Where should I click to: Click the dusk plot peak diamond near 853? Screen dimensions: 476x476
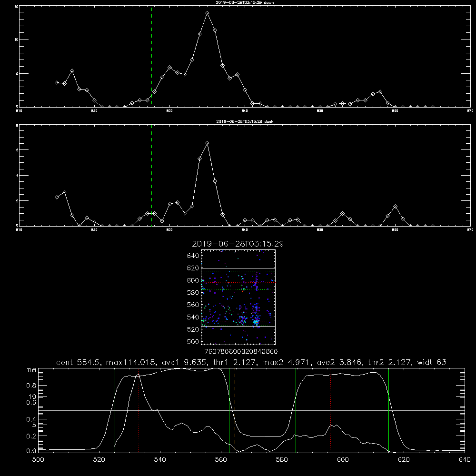[342, 213]
